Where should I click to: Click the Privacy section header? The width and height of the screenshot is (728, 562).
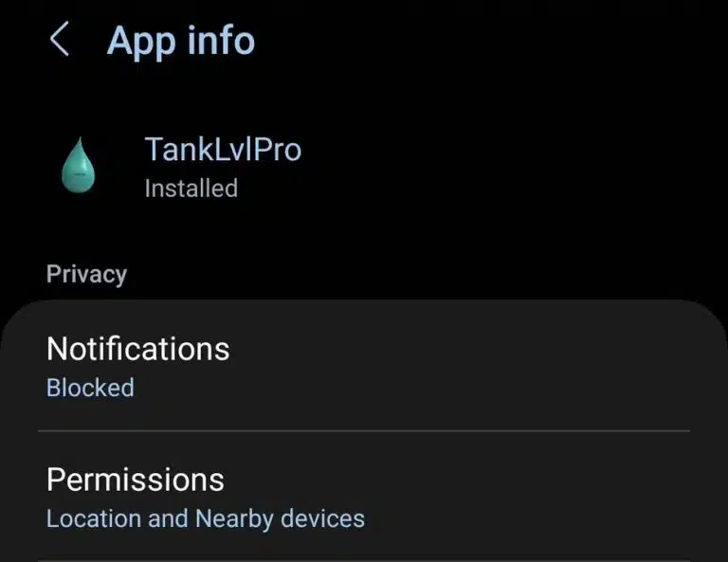87,274
